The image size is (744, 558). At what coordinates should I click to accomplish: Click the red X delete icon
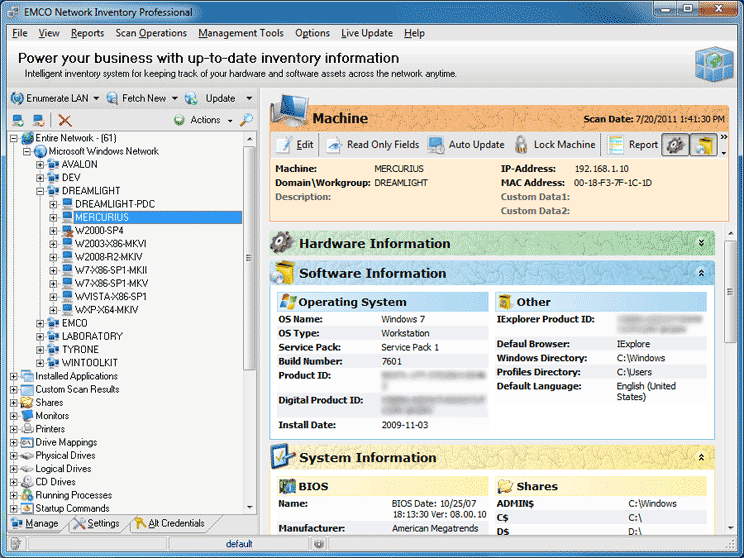[65, 120]
